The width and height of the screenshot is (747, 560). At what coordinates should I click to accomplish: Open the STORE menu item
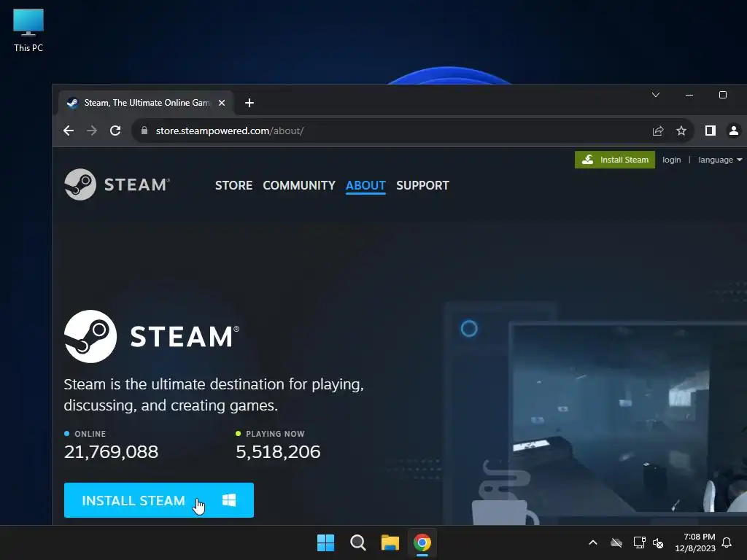[x=233, y=185]
